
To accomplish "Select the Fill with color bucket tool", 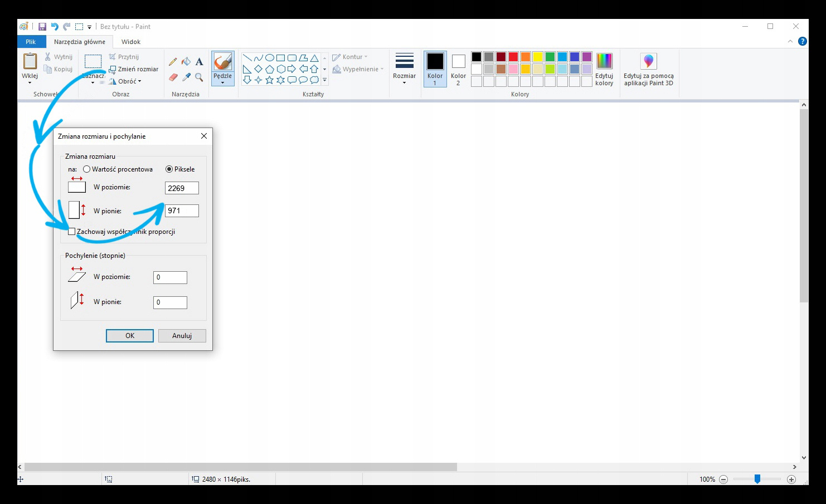I will pos(186,62).
